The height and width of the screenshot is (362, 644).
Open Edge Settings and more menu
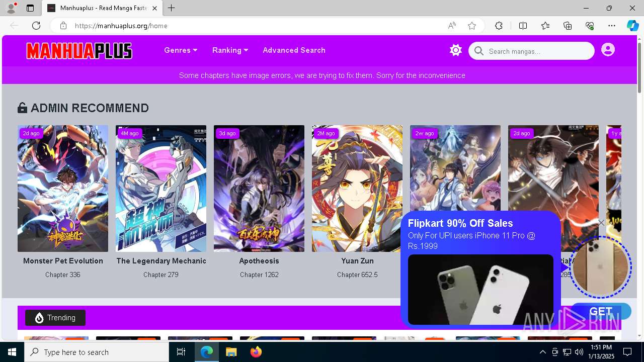(x=612, y=26)
